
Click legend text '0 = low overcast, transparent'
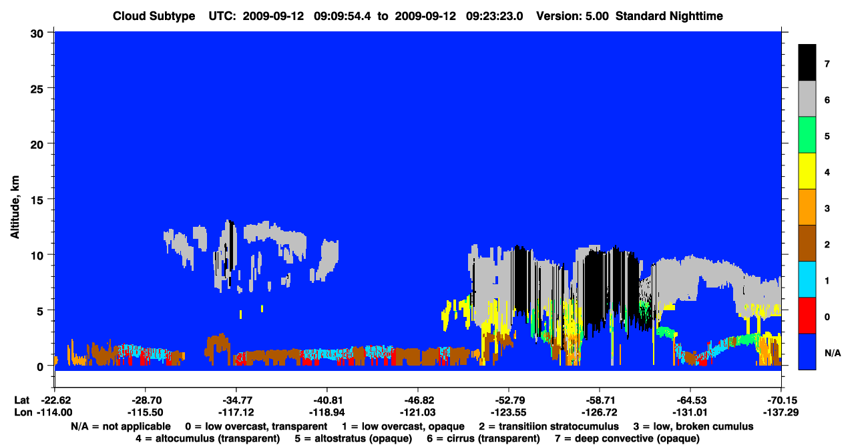[x=256, y=426]
